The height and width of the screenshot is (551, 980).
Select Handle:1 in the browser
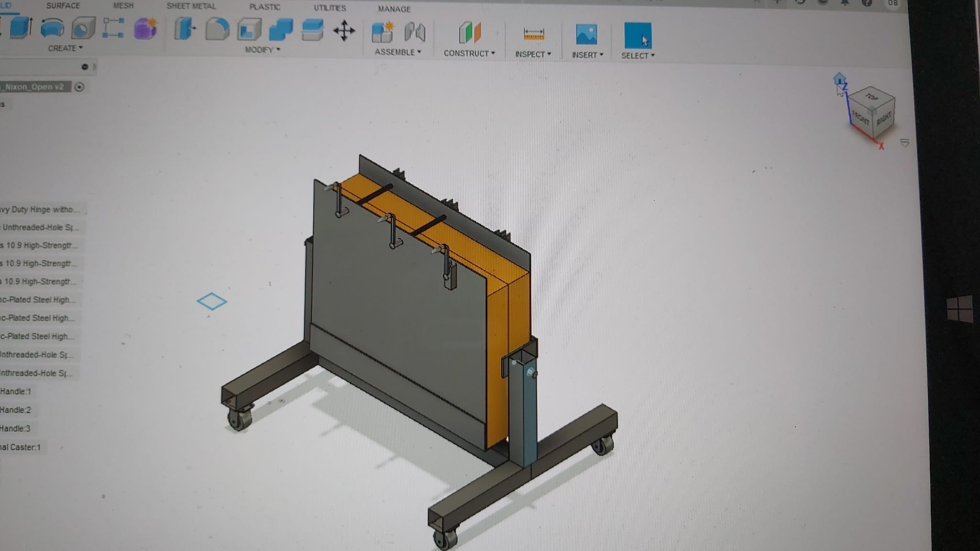click(16, 392)
